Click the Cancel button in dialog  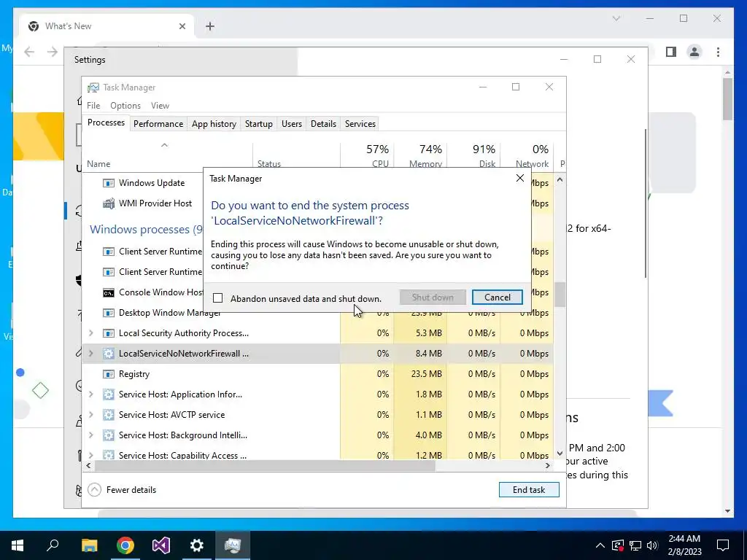tap(497, 297)
